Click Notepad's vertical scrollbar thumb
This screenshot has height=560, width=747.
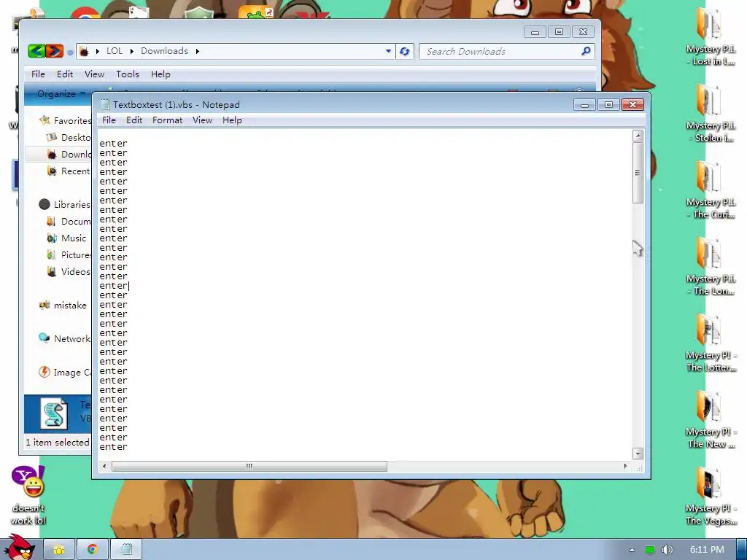coord(638,172)
